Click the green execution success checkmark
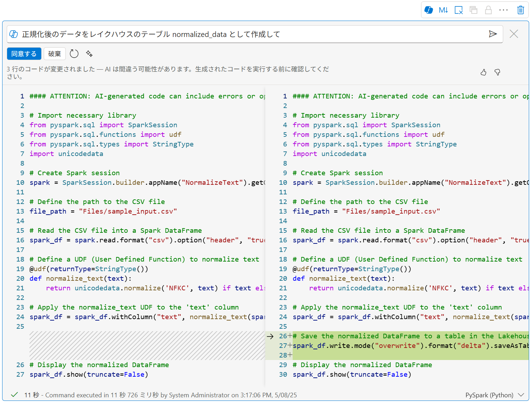This screenshot has height=403, width=532. [15, 395]
